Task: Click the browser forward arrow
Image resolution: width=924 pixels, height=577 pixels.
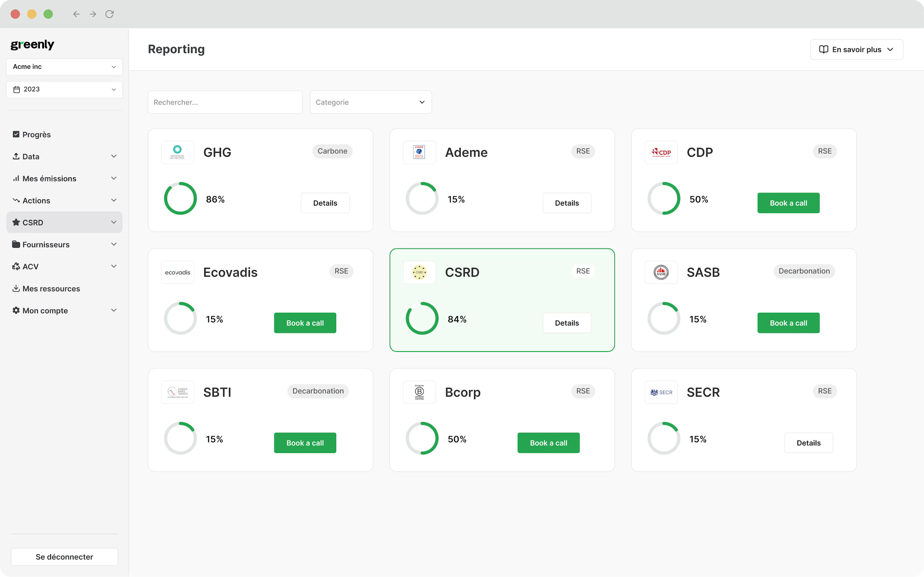Action: (93, 14)
